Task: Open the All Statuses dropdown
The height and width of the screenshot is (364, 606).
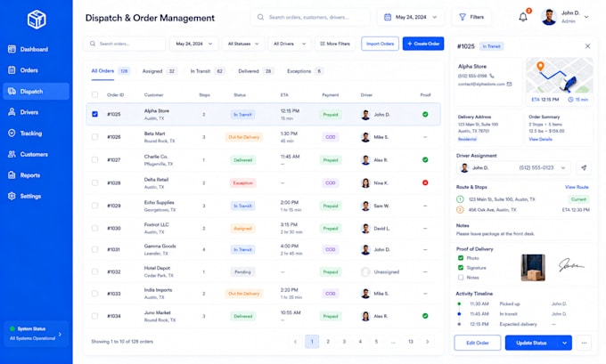Action: click(x=243, y=44)
